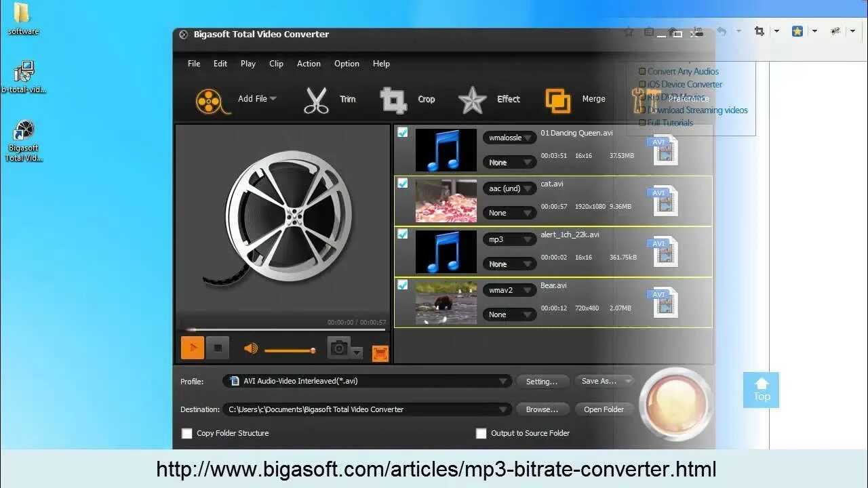Open the Option menu

(347, 64)
